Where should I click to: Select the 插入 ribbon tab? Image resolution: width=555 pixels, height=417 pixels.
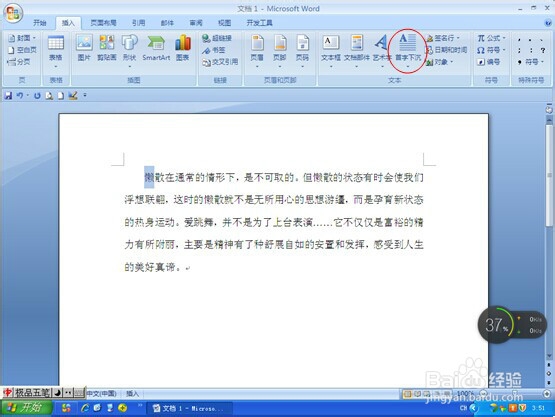tap(68, 23)
